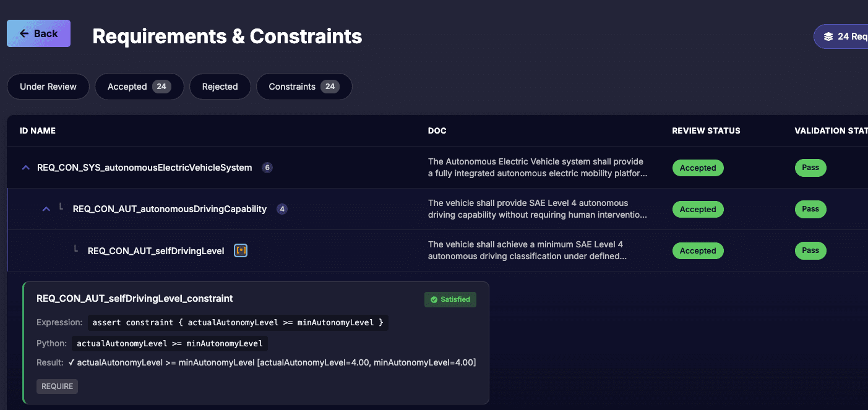This screenshot has height=410, width=868.
Task: Toggle the Pass badge on the system-level requirement
Action: (810, 168)
